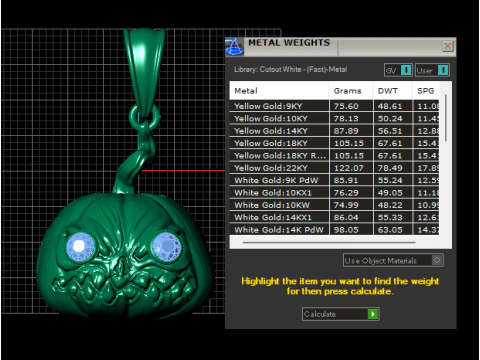Image resolution: width=480 pixels, height=360 pixels.
Task: Select the Yellow Gold:22KY row
Action: tap(334, 168)
